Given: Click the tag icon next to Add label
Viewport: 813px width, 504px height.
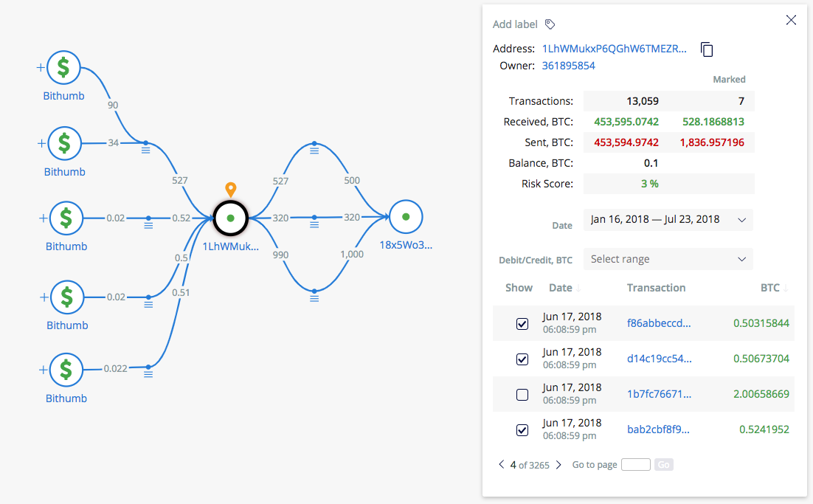Looking at the screenshot, I should point(550,24).
